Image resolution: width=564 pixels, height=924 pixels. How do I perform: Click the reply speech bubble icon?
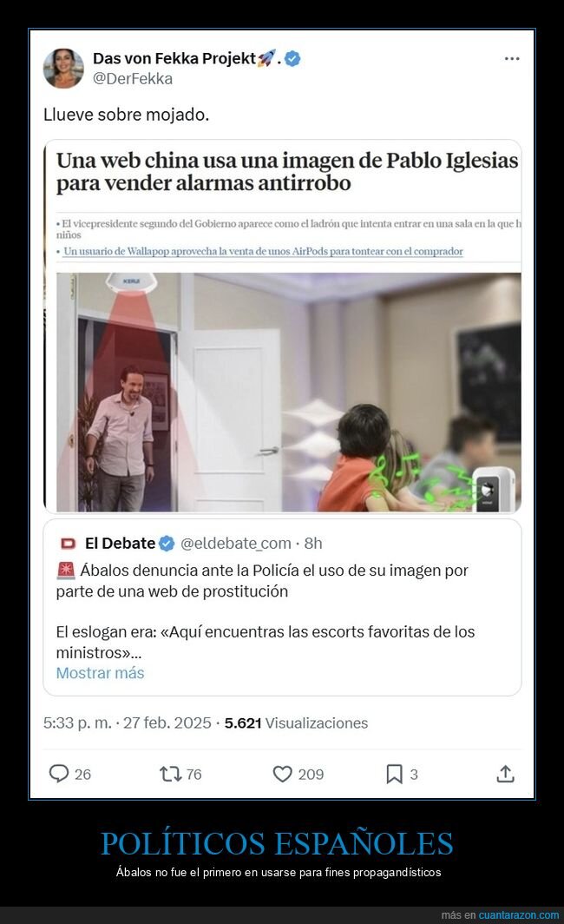59,773
